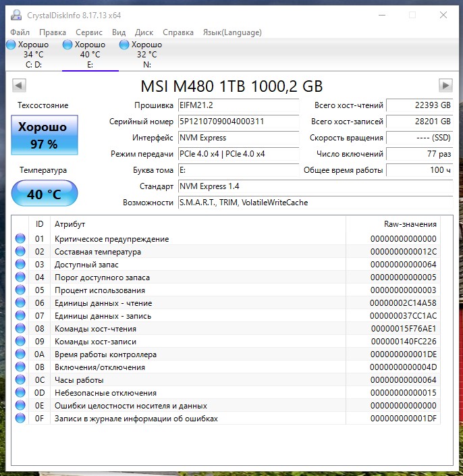Select row Критическое предупреждение
Viewport: 463px width, 476px height.
(225, 238)
